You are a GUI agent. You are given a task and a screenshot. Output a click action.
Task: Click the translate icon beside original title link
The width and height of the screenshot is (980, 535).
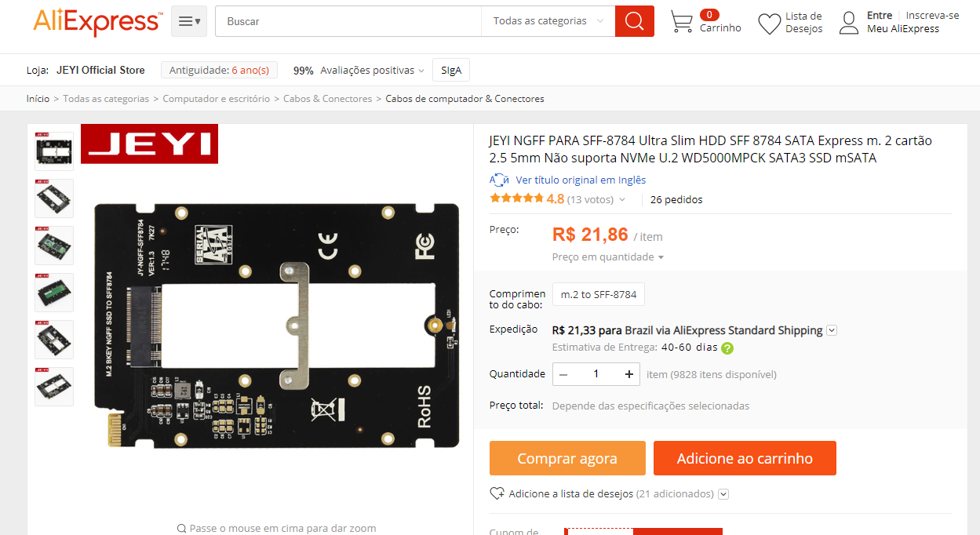[x=499, y=180]
